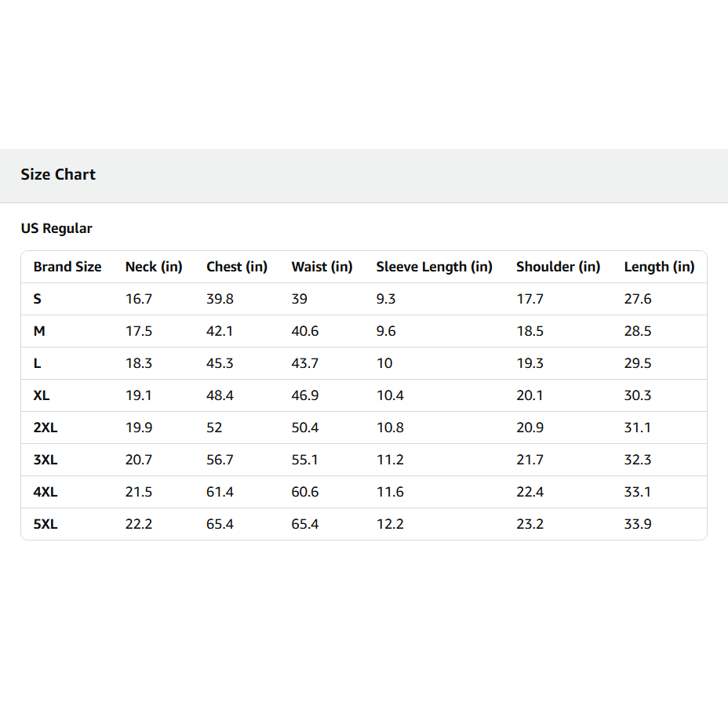Image resolution: width=728 pixels, height=728 pixels.
Task: Click the Waist (in) column header
Action: (x=322, y=267)
